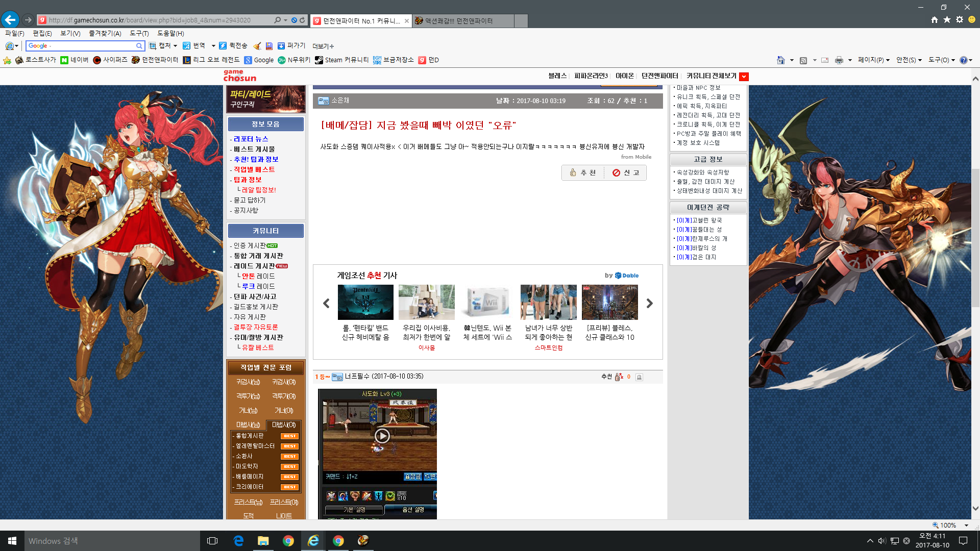Open the 결투장 자유토론 link
This screenshot has height=551, width=980.
(x=256, y=327)
